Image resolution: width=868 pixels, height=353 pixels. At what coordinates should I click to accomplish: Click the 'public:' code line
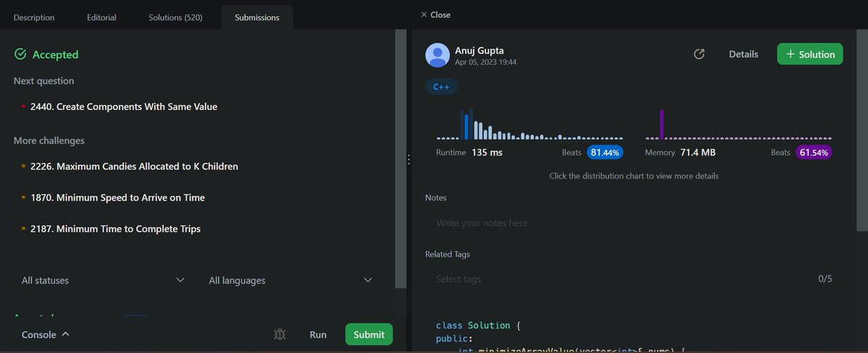(454, 339)
